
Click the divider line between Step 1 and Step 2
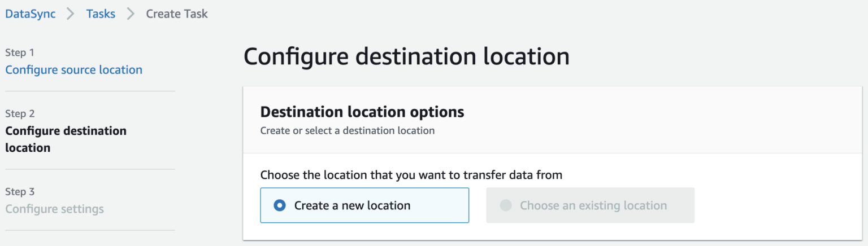pos(90,91)
